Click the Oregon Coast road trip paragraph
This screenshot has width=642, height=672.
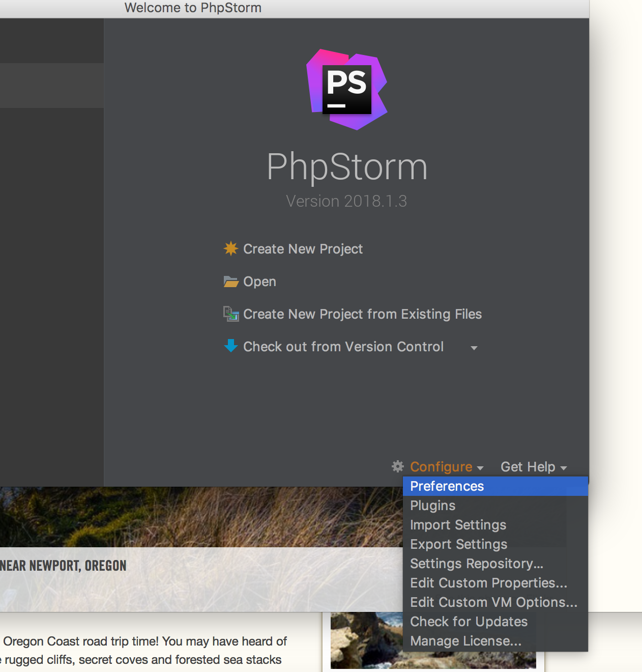click(142, 651)
